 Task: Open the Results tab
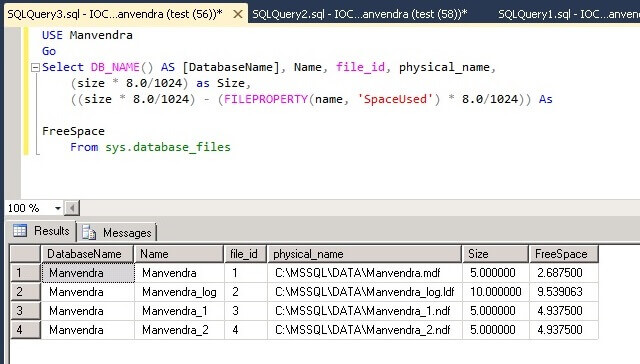pos(41,231)
